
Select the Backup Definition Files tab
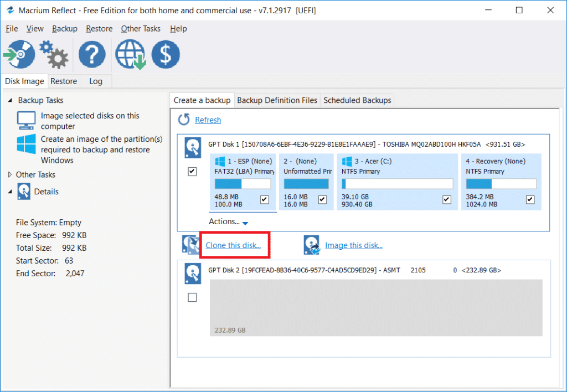pyautogui.click(x=277, y=100)
